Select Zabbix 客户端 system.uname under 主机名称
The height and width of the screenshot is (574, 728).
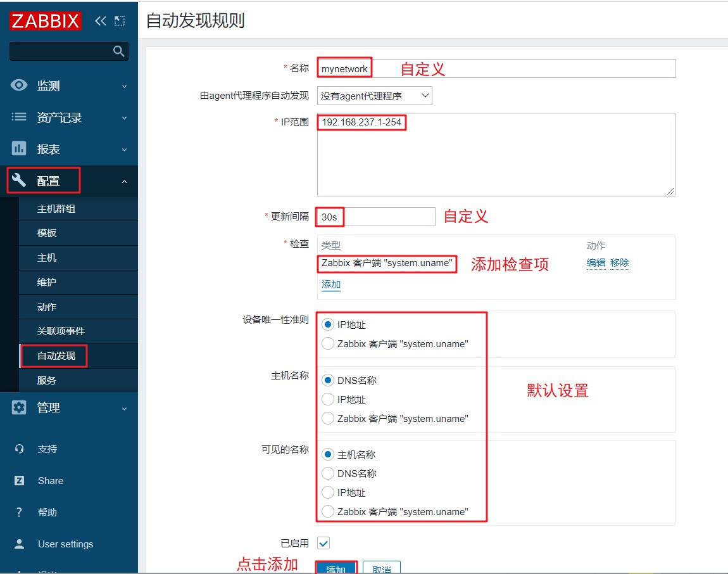point(328,418)
